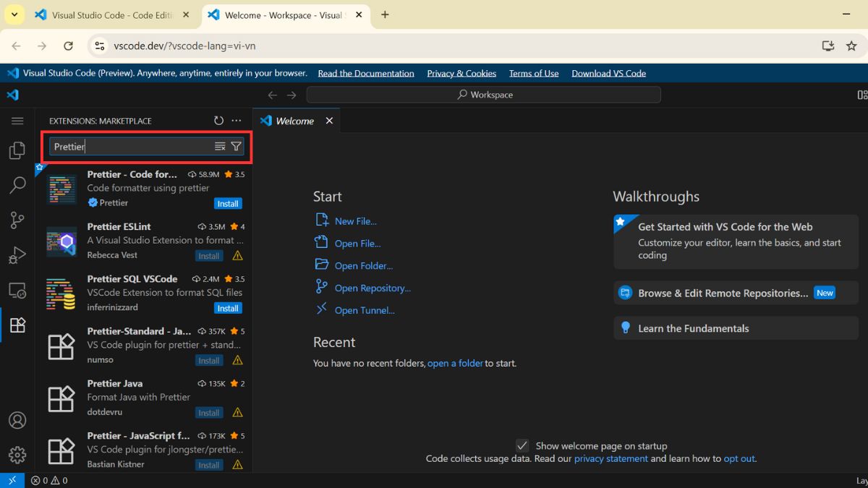
Task: Close the Welcome editor tab
Action: 329,121
